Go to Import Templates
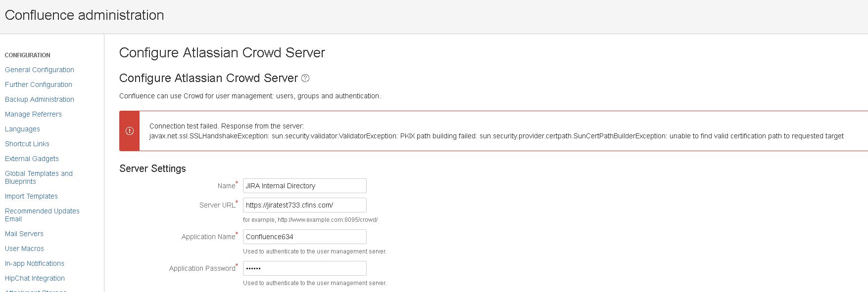The height and width of the screenshot is (292, 868). click(31, 196)
